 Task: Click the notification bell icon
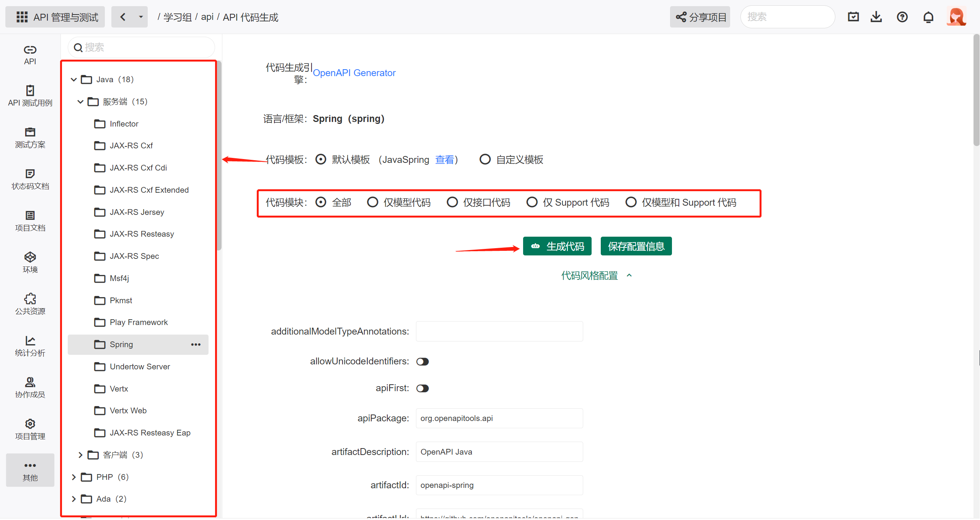(928, 17)
